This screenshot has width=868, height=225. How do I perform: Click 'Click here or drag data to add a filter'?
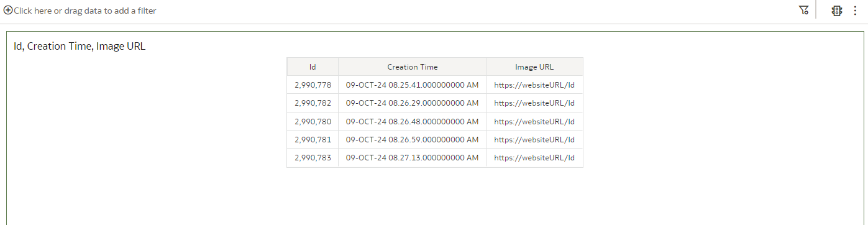85,11
